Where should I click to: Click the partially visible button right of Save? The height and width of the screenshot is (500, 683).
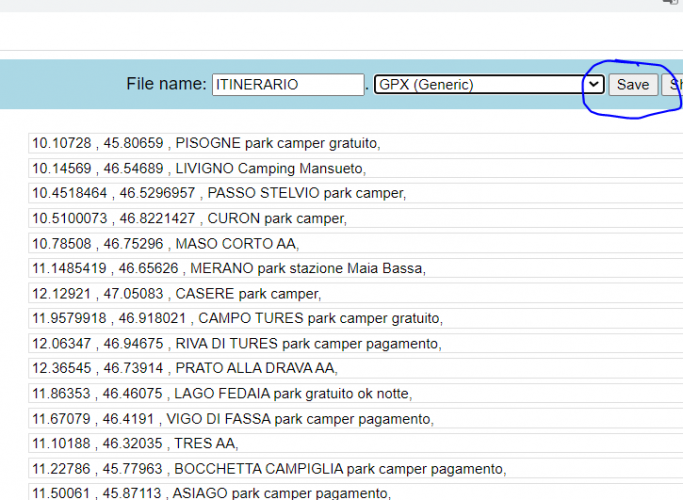pyautogui.click(x=675, y=85)
